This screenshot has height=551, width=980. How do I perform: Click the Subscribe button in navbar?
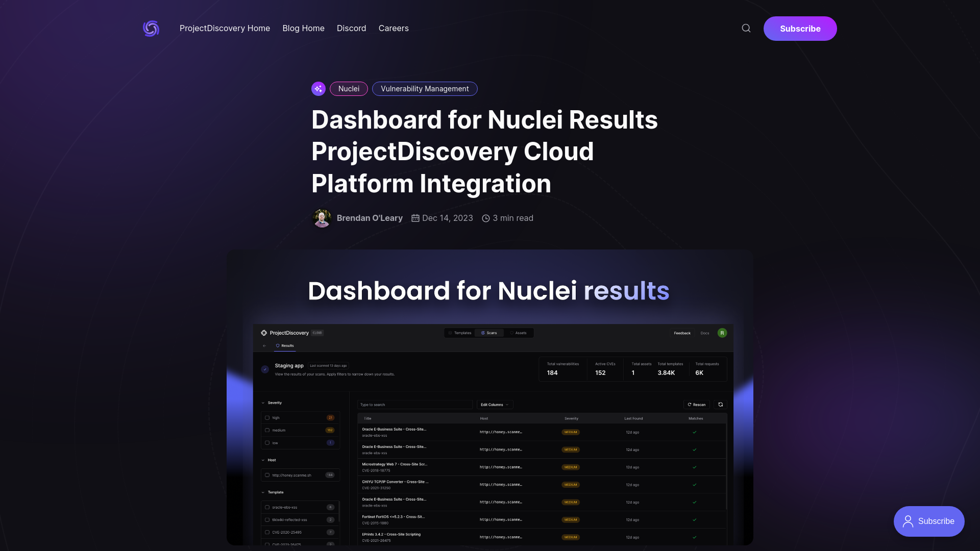(x=800, y=28)
